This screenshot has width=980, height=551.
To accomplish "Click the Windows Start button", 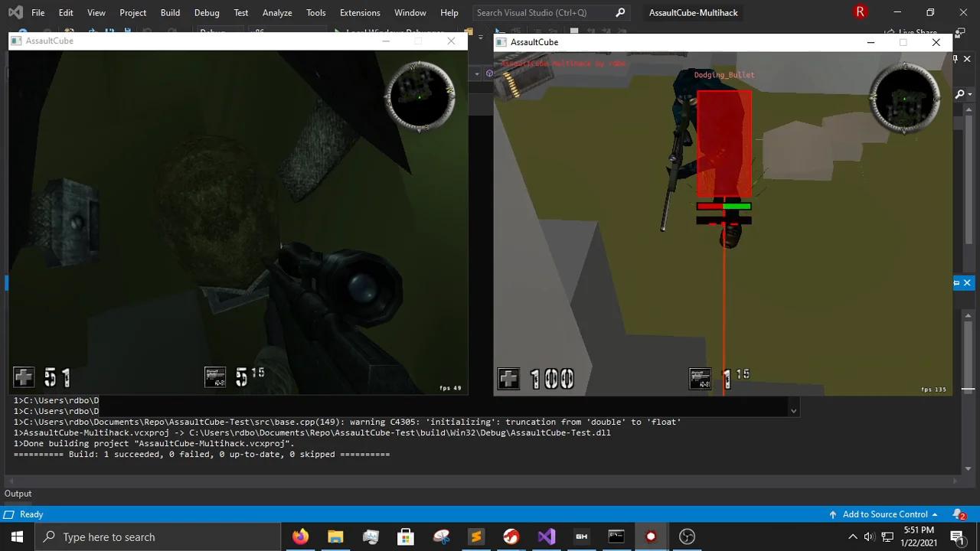I will point(17,536).
